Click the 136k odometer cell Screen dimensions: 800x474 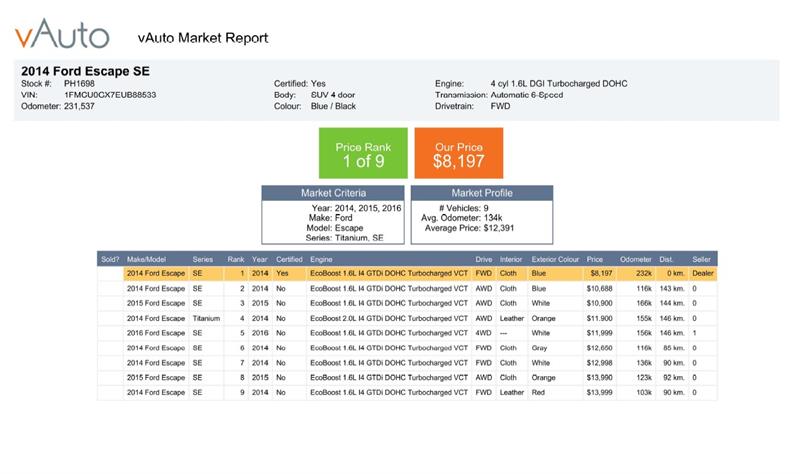coord(644,363)
